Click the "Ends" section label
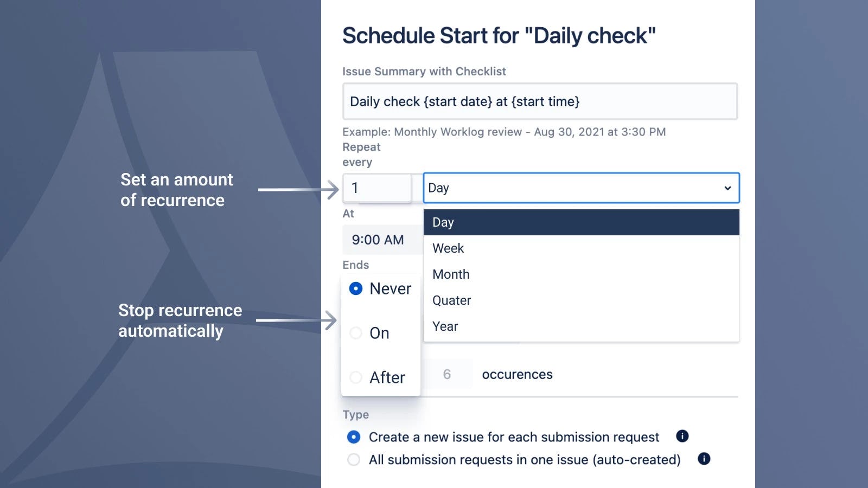Viewport: 868px width, 488px height. [355, 265]
